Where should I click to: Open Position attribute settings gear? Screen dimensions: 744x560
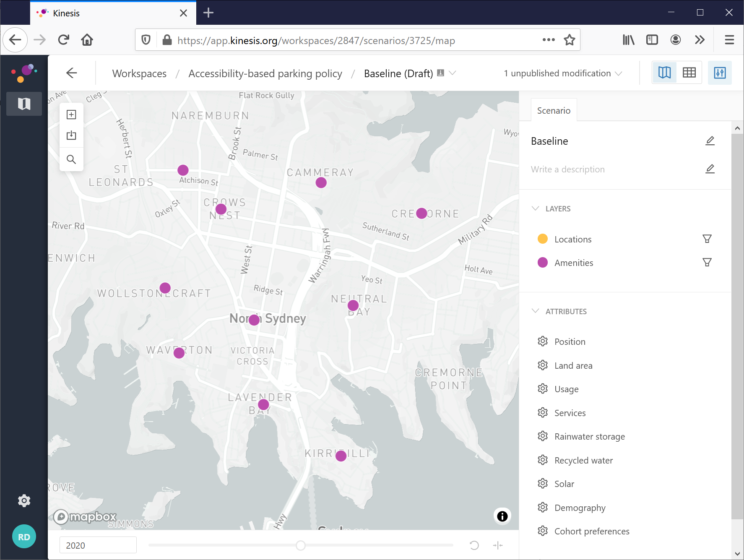[x=543, y=341]
